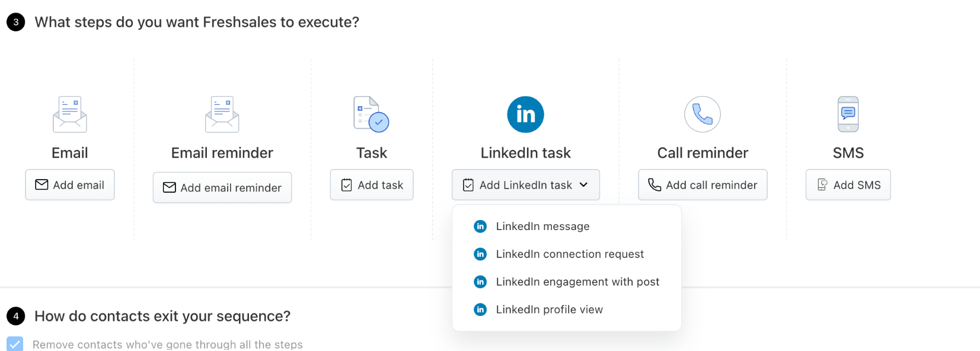This screenshot has width=980, height=351.
Task: Click the Email envelope illustration icon
Action: [x=70, y=114]
